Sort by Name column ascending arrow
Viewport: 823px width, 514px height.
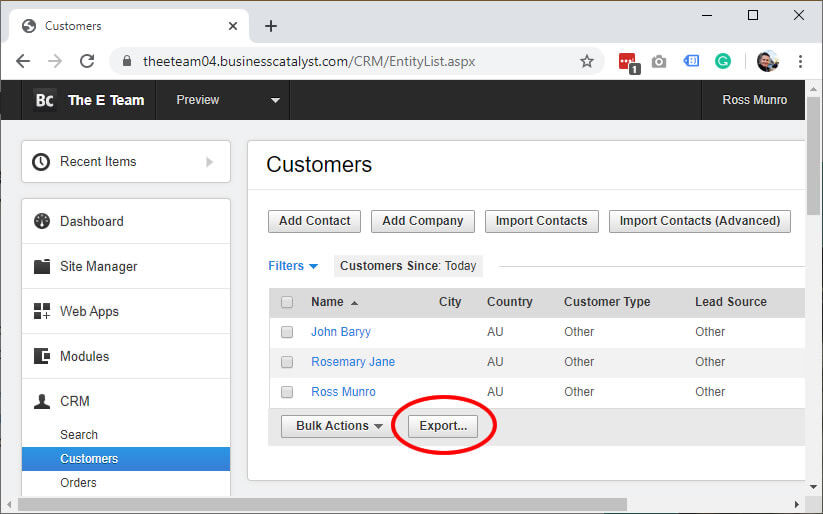pyautogui.click(x=354, y=303)
